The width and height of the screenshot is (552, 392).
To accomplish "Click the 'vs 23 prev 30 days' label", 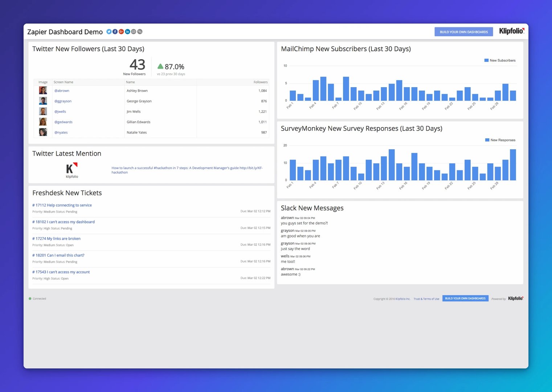I will [x=171, y=74].
